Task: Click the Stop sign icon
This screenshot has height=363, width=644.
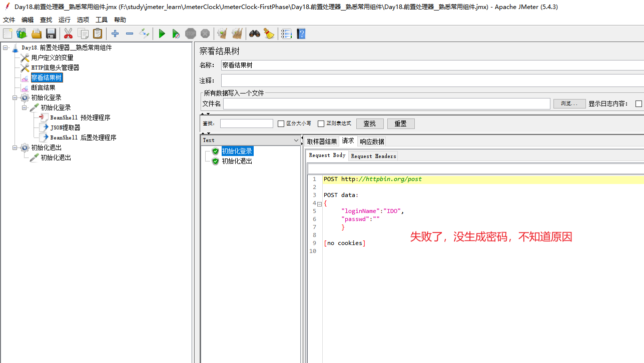Action: (191, 33)
